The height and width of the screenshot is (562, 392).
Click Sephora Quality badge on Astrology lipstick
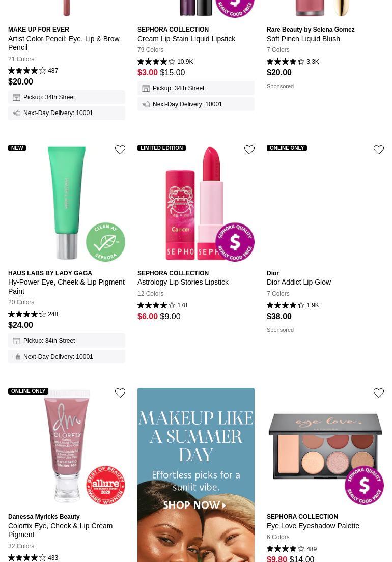235,242
